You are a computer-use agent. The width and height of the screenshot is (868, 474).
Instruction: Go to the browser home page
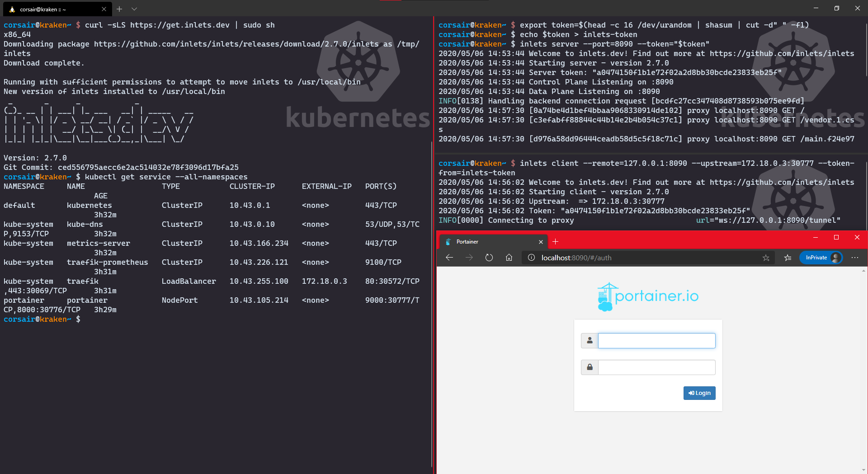[509, 258]
